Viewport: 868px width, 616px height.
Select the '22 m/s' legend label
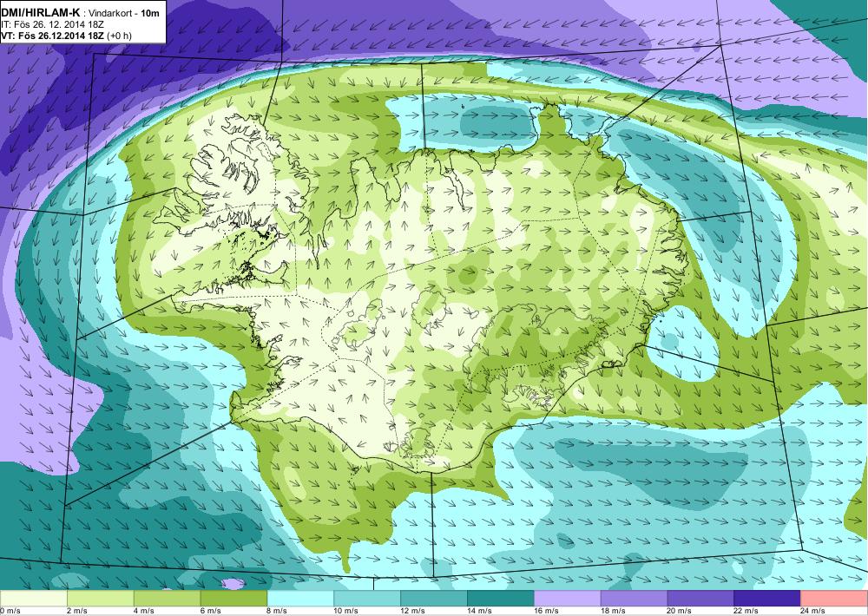tap(746, 611)
